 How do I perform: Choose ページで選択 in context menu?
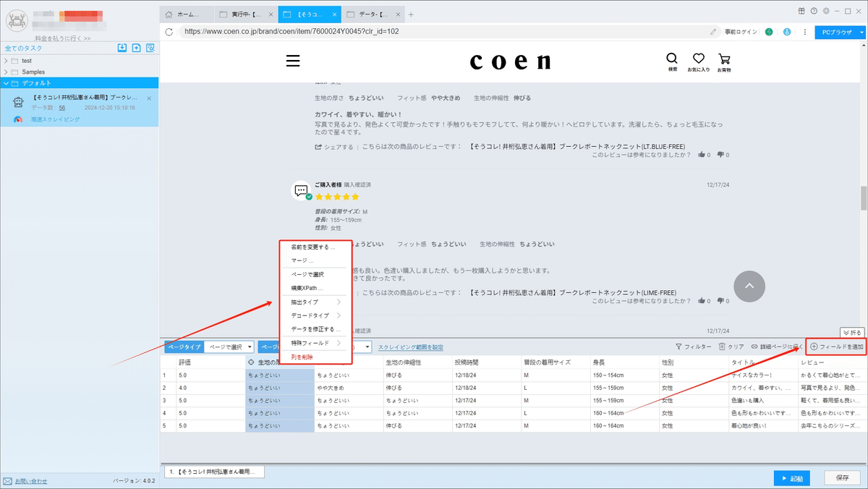click(x=315, y=274)
